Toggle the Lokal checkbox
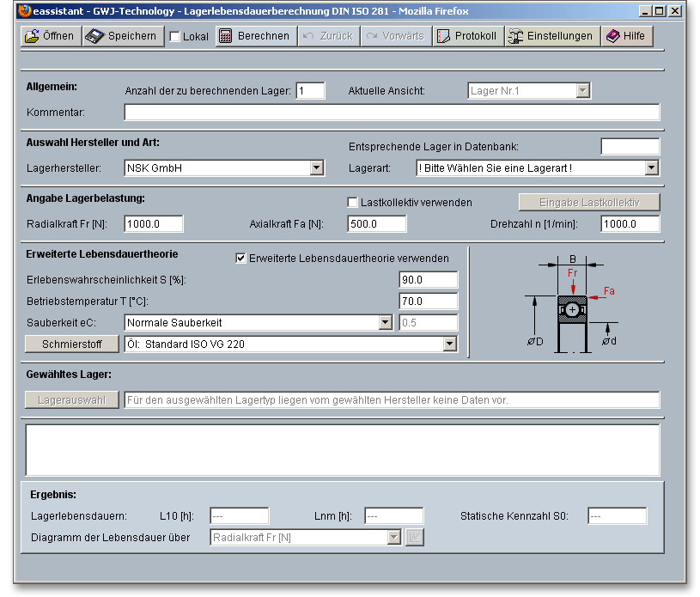Screen dimensions: 700x597 [175, 37]
